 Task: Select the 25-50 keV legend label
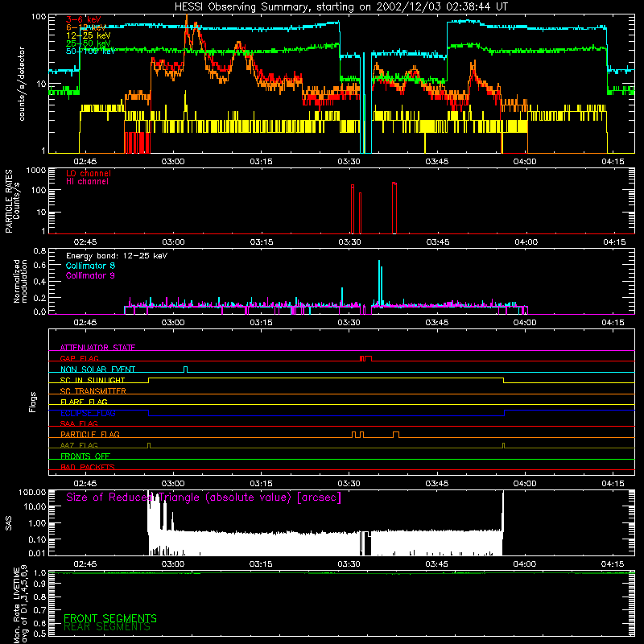click(88, 43)
